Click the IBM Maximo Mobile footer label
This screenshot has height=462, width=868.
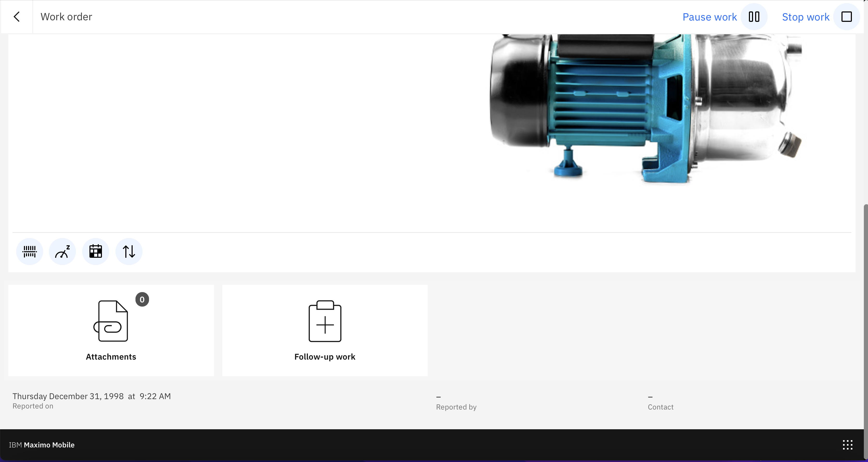click(42, 445)
